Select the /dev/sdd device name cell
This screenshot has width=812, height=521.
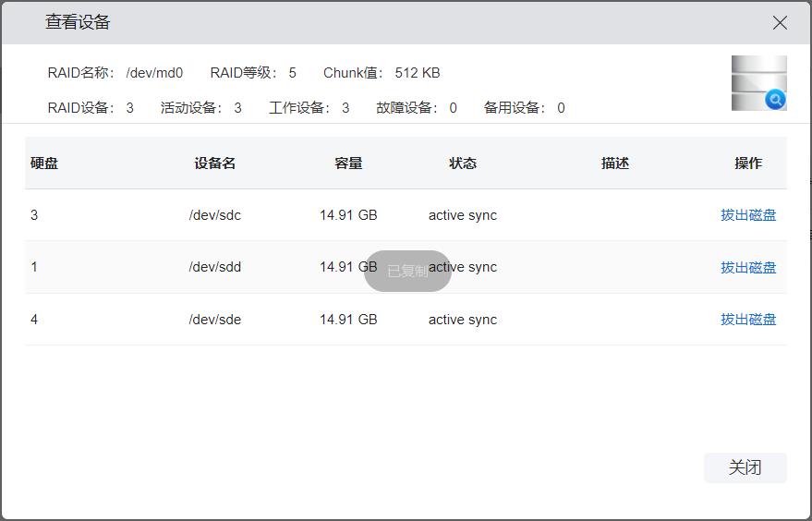point(214,267)
